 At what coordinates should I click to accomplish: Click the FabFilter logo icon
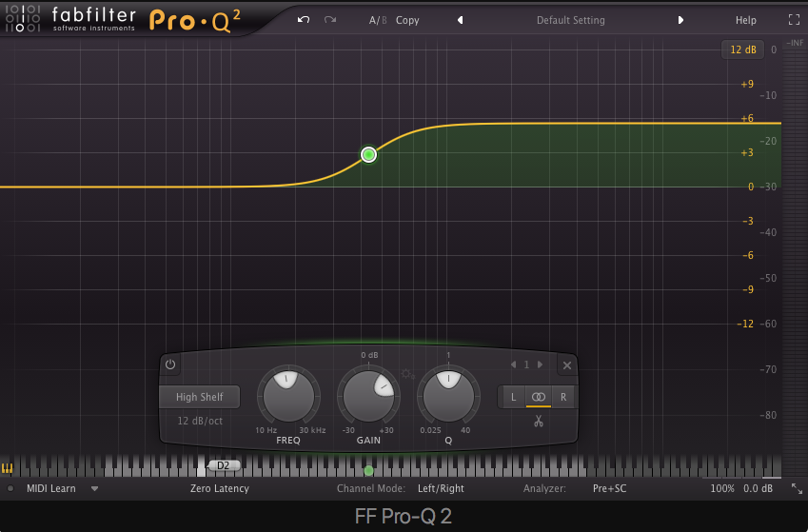22,18
